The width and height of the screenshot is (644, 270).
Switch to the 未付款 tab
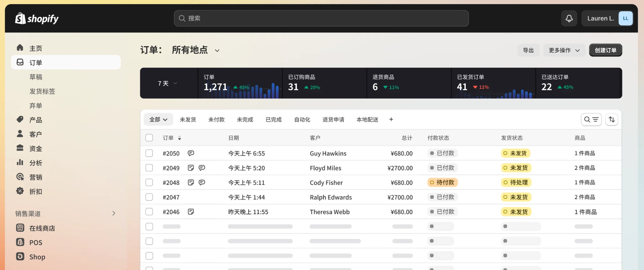click(216, 119)
